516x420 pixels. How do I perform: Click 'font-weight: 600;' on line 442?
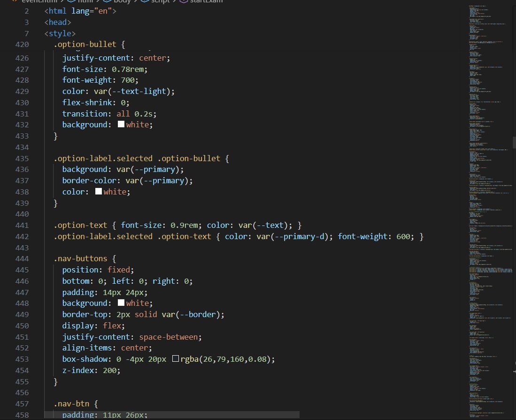point(376,236)
